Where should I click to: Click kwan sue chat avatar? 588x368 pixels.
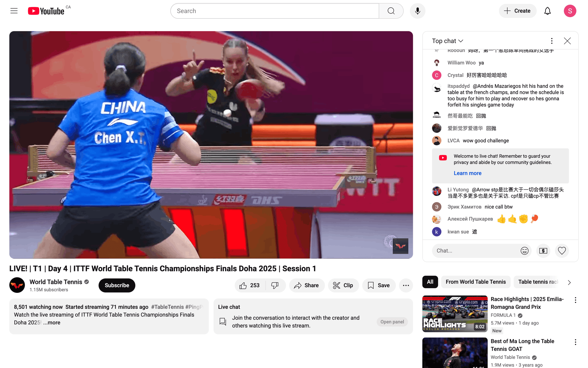[436, 232]
